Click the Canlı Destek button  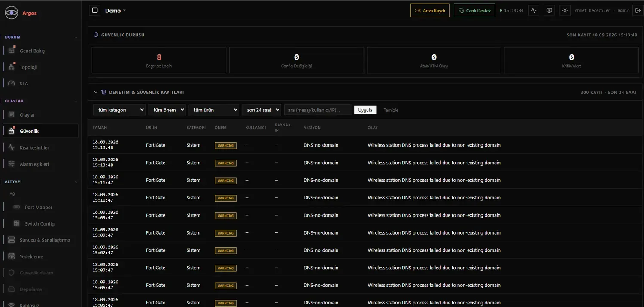tap(474, 10)
